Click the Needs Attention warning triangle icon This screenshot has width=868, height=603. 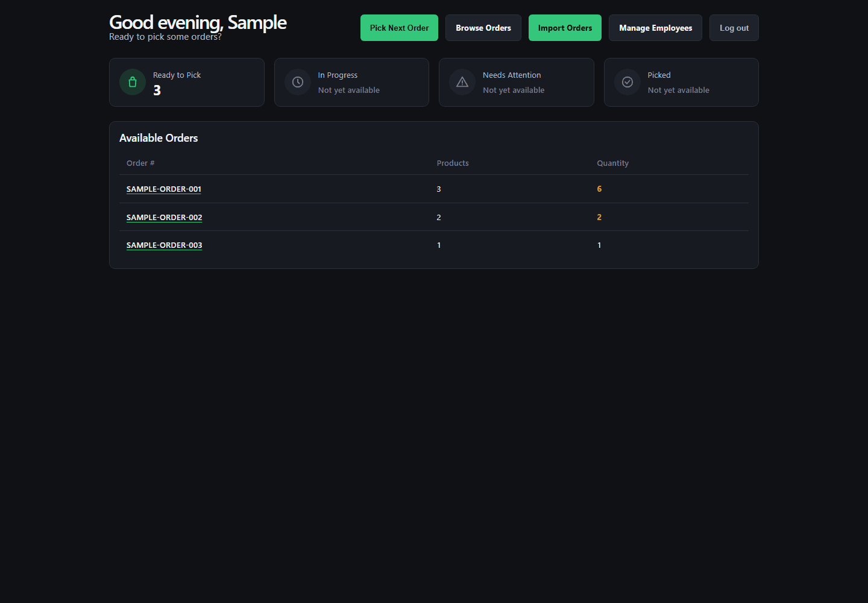coord(462,82)
